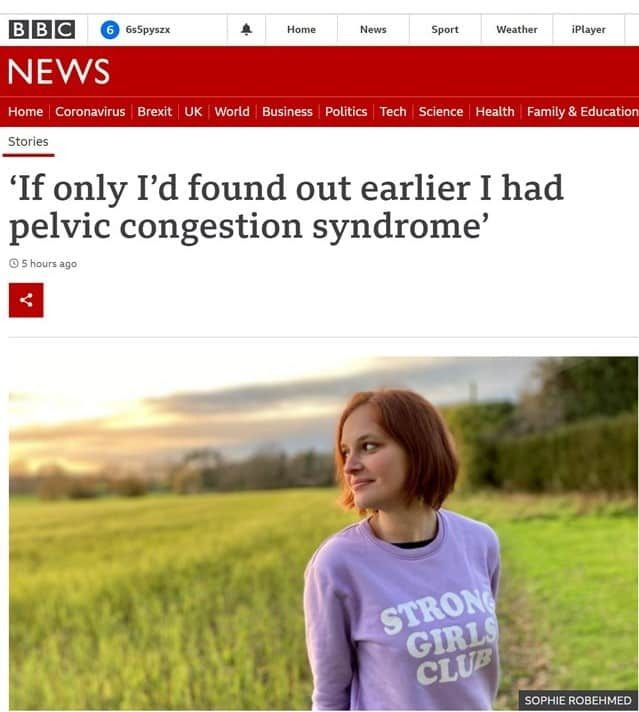Go to Home in top BBC bar
This screenshot has height=712, width=639.
click(301, 29)
